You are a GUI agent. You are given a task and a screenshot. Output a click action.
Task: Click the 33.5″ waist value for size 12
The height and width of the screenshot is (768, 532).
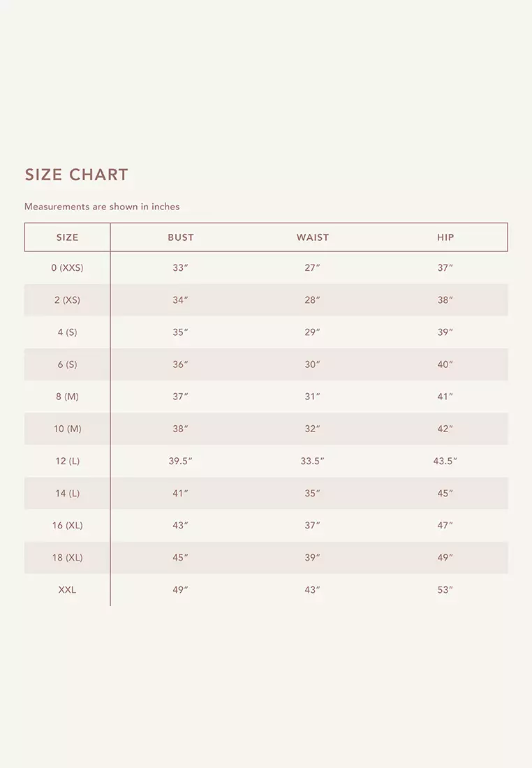tap(313, 461)
